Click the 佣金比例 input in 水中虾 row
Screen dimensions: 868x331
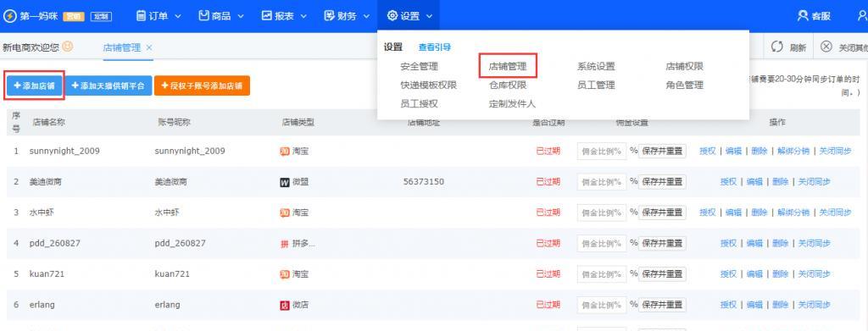click(x=602, y=212)
